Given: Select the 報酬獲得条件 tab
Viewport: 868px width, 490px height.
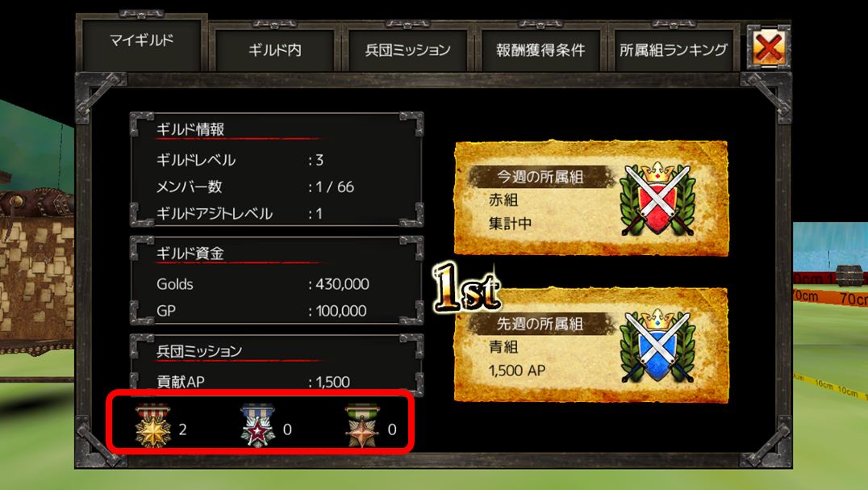Looking at the screenshot, I should pyautogui.click(x=540, y=50).
